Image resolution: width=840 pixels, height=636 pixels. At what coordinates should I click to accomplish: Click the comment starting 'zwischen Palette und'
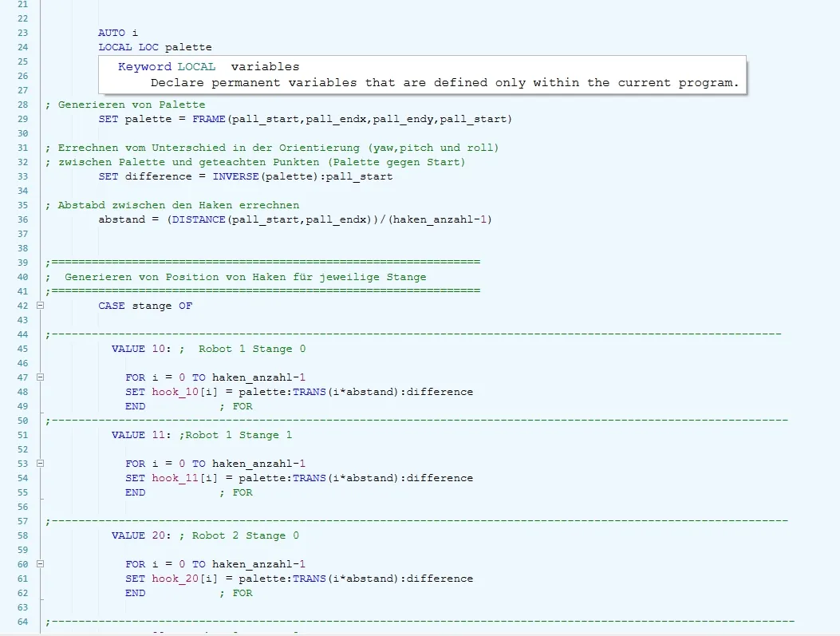(x=262, y=162)
